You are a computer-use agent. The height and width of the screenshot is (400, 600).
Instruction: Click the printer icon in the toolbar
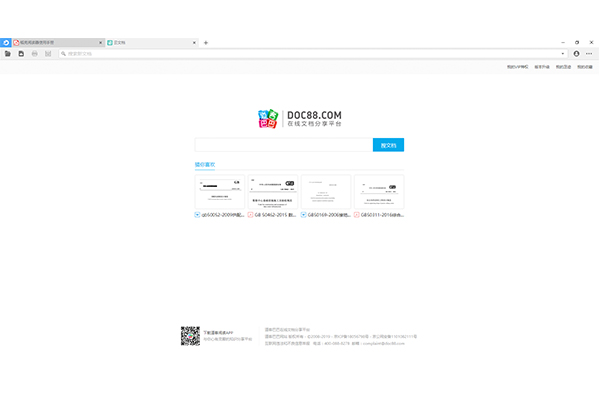point(34,54)
